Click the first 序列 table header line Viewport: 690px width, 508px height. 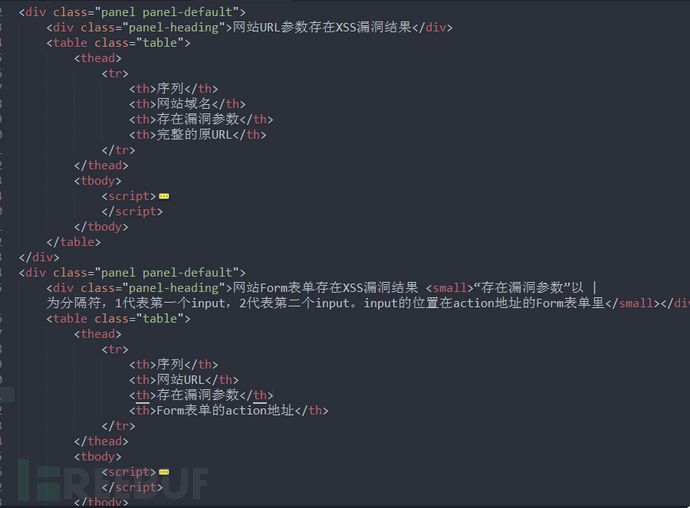click(173, 88)
